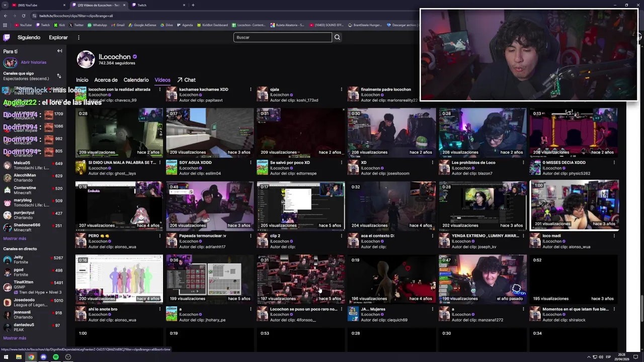The image size is (644, 362).
Task: Open Shadoune666 followed channel
Action: click(x=33, y=227)
